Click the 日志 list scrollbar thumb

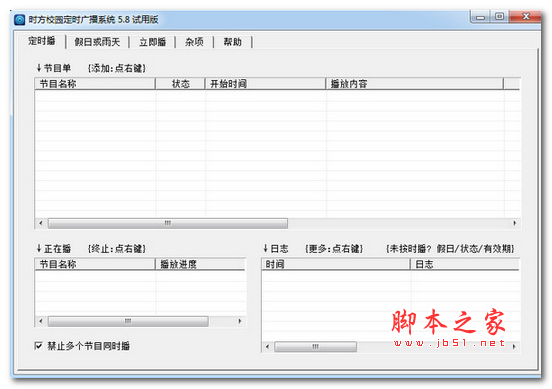[x=315, y=347]
